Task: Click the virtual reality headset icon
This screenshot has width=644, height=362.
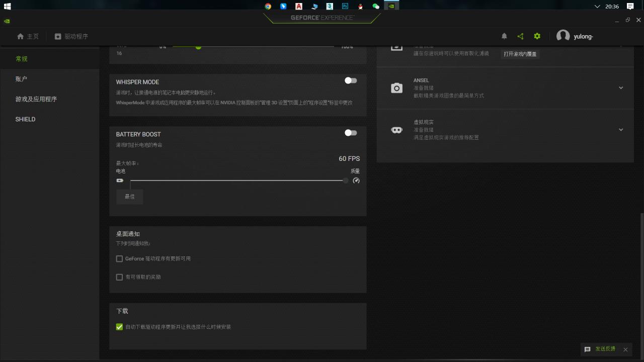Action: coord(396,130)
